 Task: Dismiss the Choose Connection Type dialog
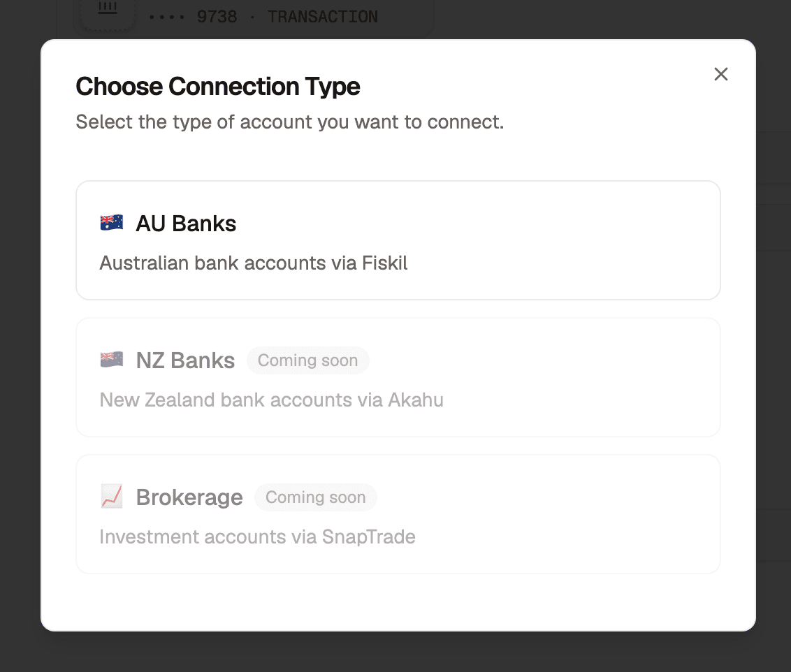tap(720, 74)
